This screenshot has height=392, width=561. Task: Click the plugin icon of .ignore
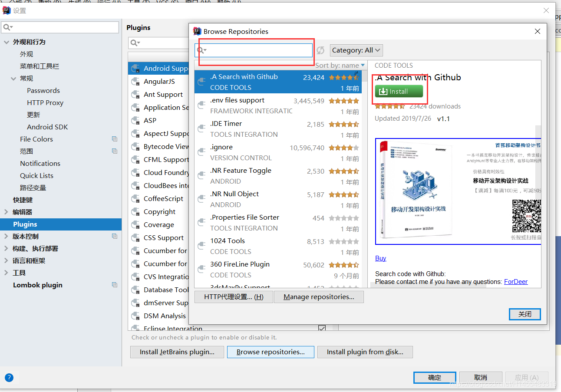[201, 152]
